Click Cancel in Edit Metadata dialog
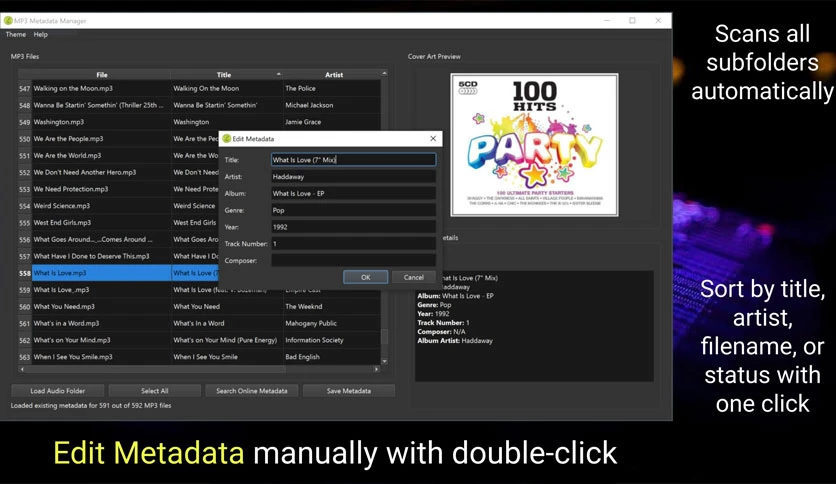Image resolution: width=836 pixels, height=484 pixels. pyautogui.click(x=413, y=277)
